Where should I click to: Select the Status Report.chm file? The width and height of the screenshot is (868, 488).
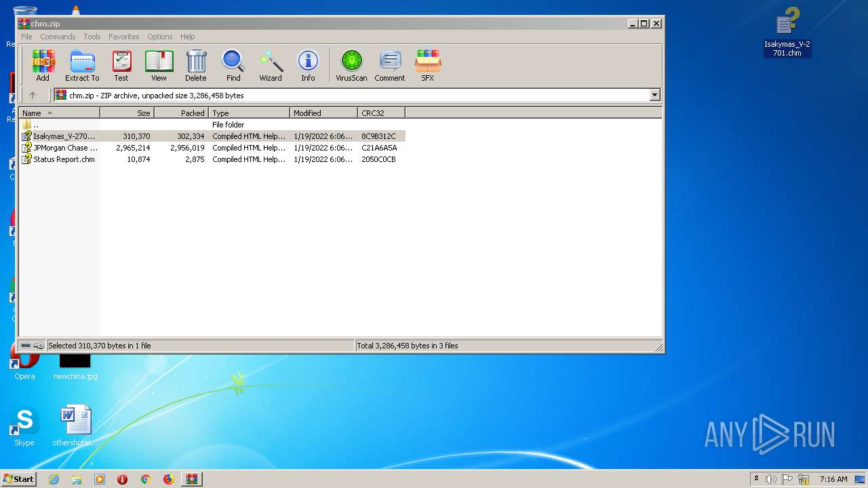coord(212,159)
